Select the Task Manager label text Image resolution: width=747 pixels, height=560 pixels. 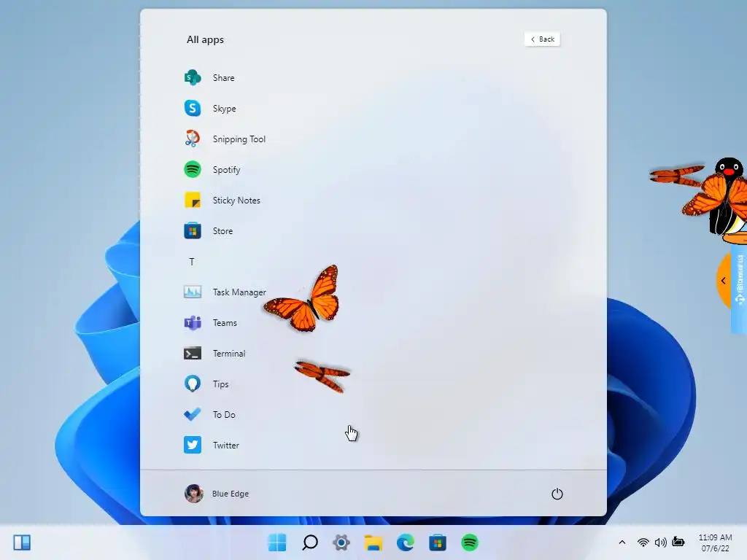(x=239, y=292)
